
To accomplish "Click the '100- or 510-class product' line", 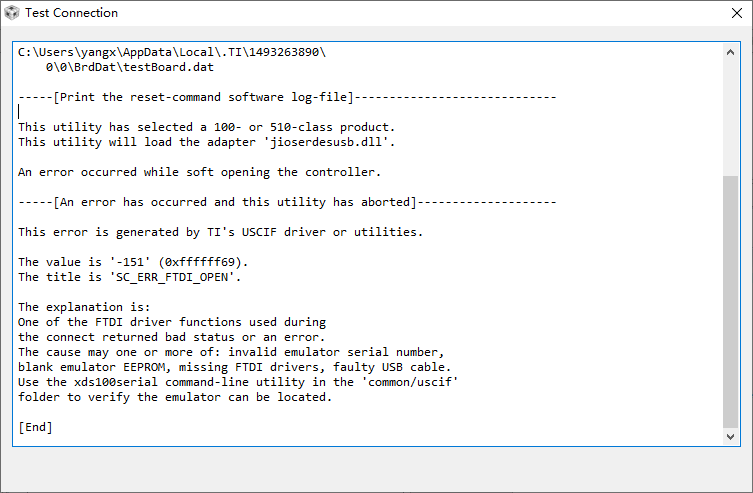I will (206, 127).
